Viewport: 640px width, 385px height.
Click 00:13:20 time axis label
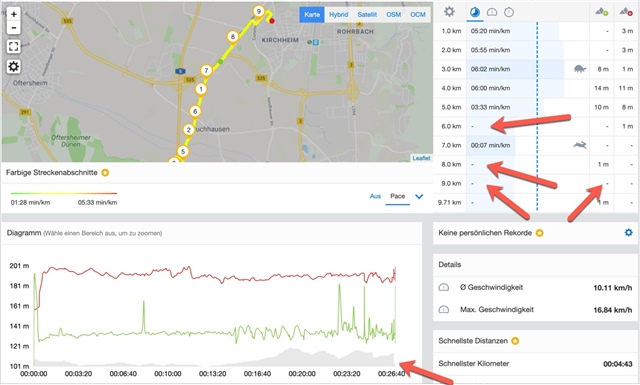pos(212,374)
